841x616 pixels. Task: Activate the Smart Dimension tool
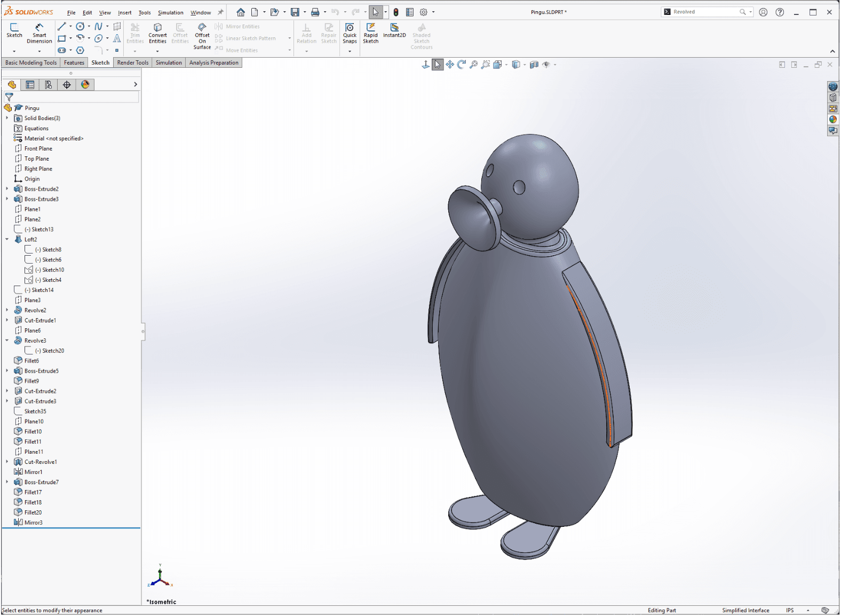tap(39, 33)
